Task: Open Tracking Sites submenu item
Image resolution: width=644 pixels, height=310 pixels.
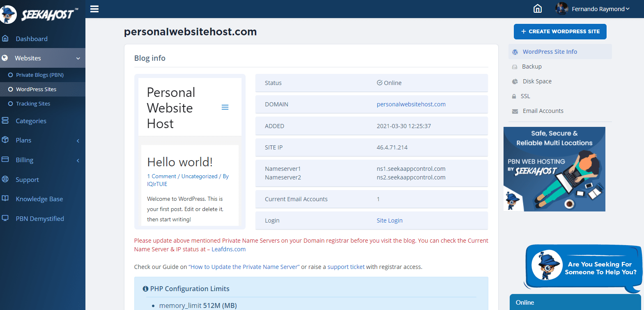Action: tap(33, 103)
